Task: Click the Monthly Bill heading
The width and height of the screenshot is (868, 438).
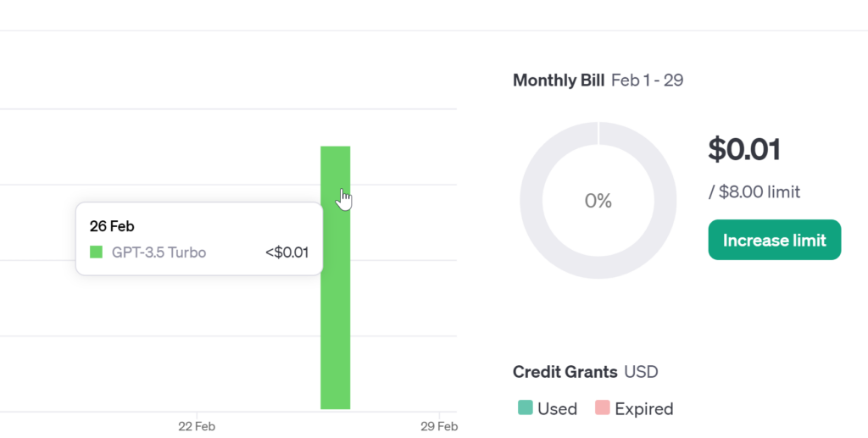Action: (559, 80)
